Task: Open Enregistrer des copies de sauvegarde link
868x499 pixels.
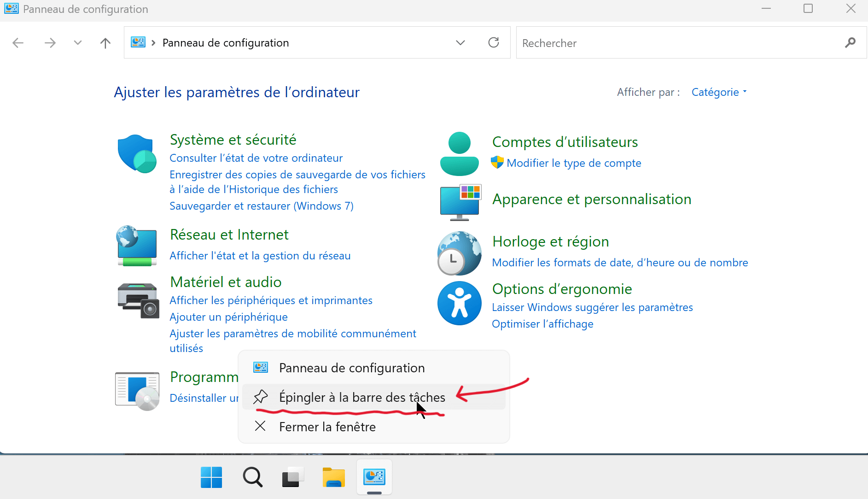Action: coord(297,182)
